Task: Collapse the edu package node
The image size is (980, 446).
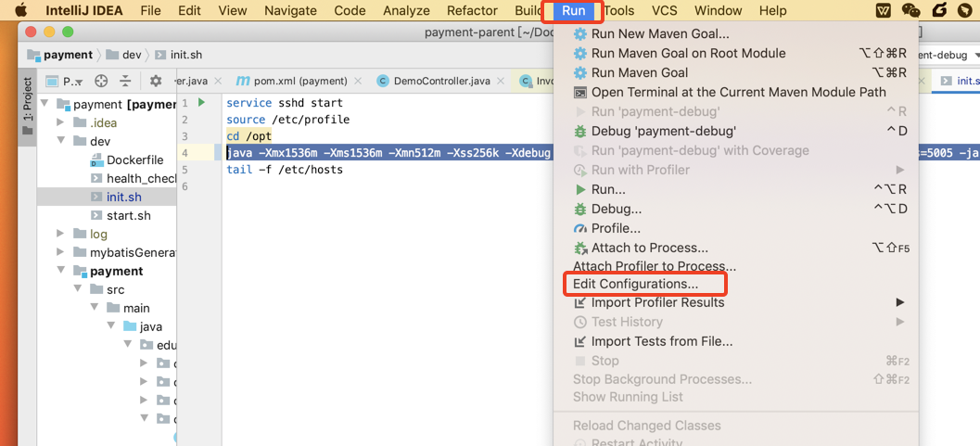Action: click(x=128, y=345)
